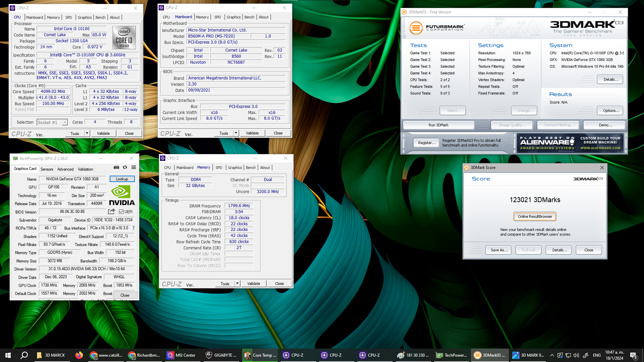644x362 pixels.
Task: Click the 123021 3DMarks score text
Action: [x=535, y=200]
